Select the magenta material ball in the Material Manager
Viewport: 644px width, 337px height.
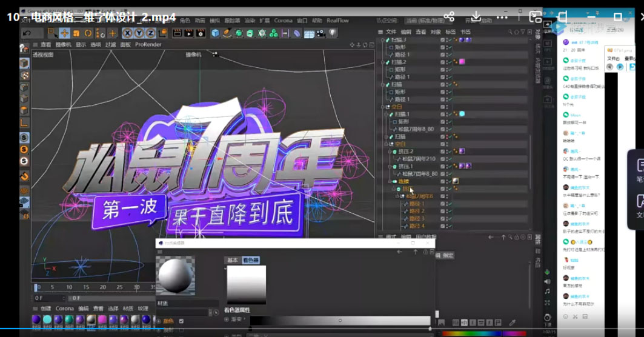coord(102,319)
